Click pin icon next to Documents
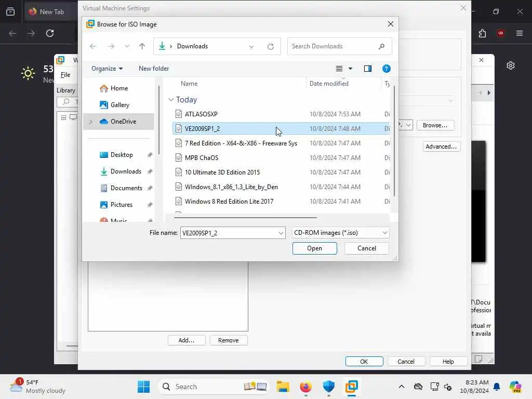The height and width of the screenshot is (399, 532). pos(150,188)
